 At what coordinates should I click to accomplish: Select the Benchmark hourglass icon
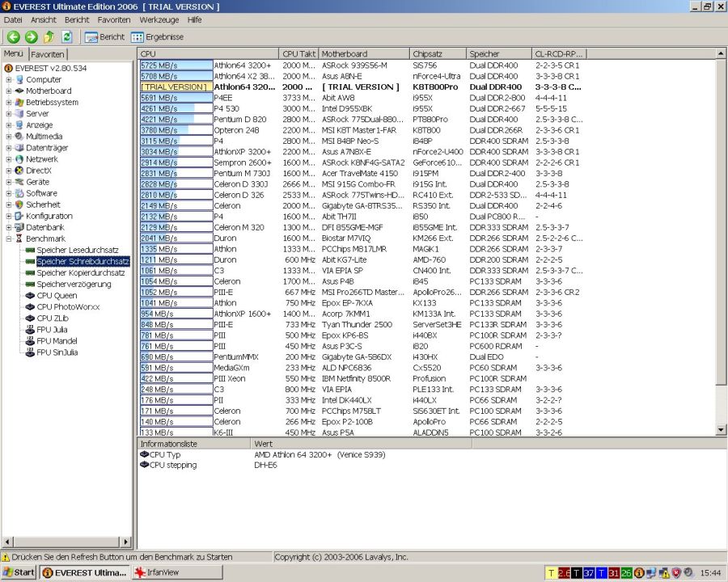pyautogui.click(x=19, y=238)
